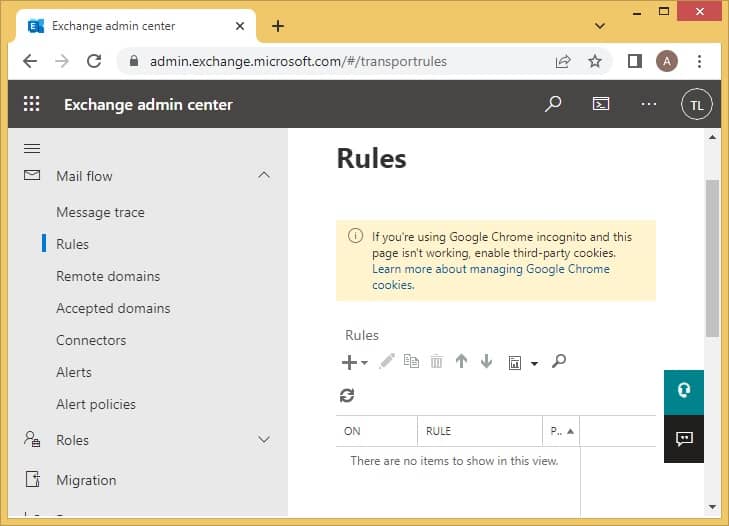The height and width of the screenshot is (526, 729).
Task: Click the info icon in the notice
Action: pyautogui.click(x=355, y=236)
